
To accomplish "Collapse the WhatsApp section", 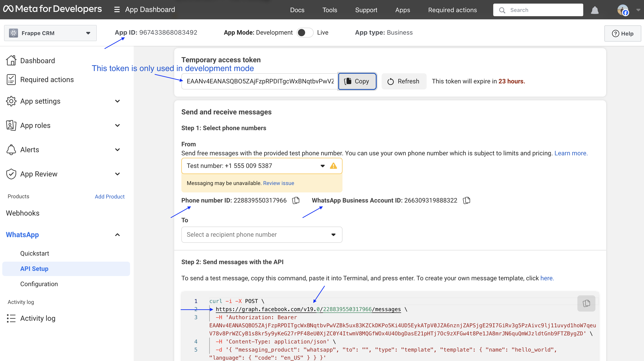I will (117, 235).
